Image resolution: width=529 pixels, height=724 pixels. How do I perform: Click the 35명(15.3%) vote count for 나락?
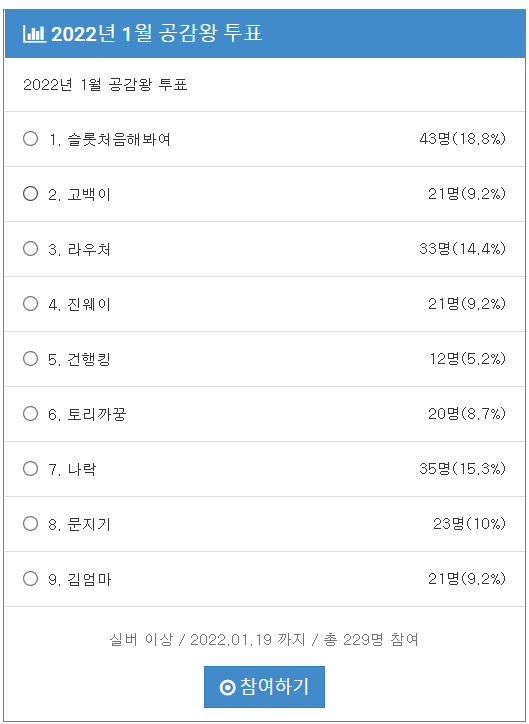(x=463, y=469)
